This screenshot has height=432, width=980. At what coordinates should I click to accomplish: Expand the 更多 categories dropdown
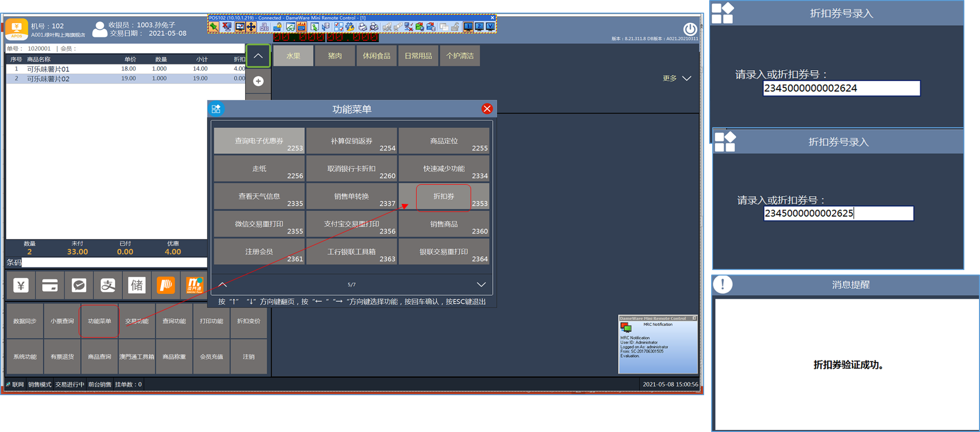(x=677, y=78)
